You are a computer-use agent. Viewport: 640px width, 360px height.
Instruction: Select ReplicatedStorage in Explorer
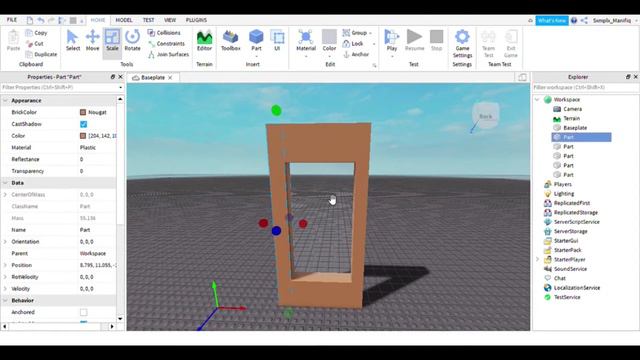point(576,212)
